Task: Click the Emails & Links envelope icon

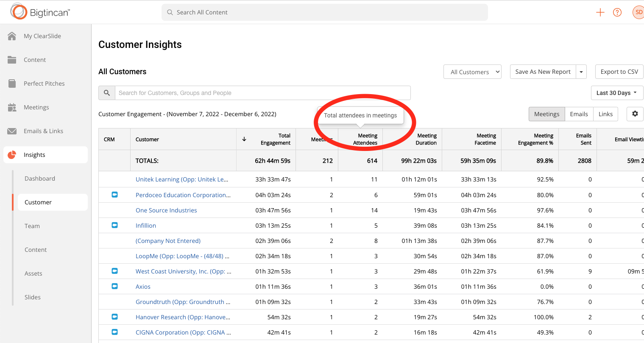Action: (x=12, y=131)
